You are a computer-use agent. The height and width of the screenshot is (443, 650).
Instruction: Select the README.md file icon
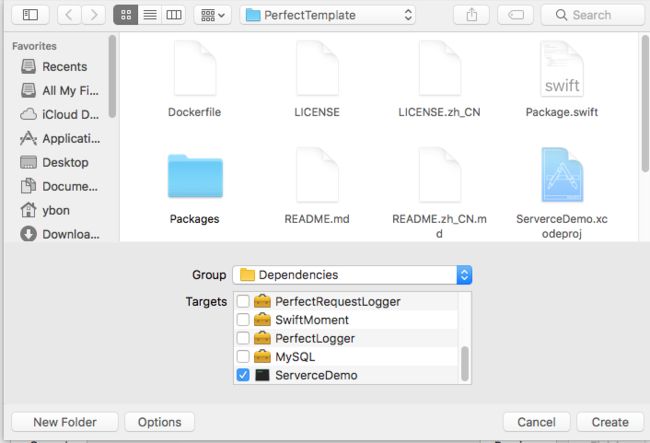pyautogui.click(x=317, y=175)
